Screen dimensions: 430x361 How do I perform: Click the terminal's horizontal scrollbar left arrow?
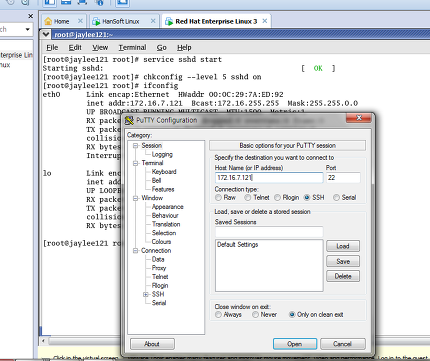[x=44, y=341]
